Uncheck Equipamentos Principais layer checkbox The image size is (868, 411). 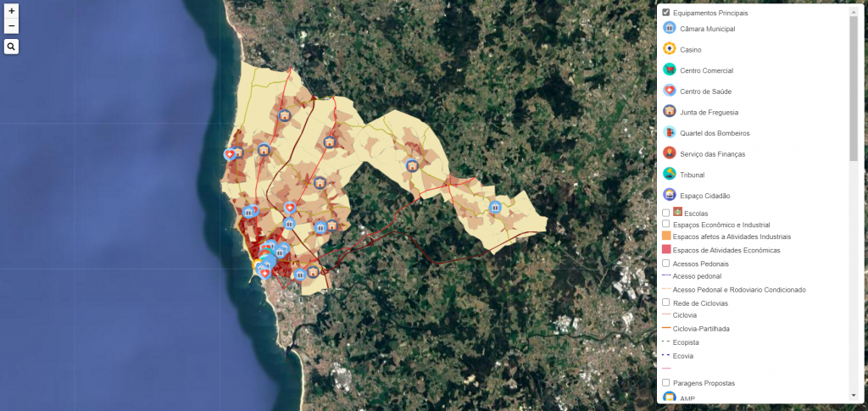click(x=666, y=12)
